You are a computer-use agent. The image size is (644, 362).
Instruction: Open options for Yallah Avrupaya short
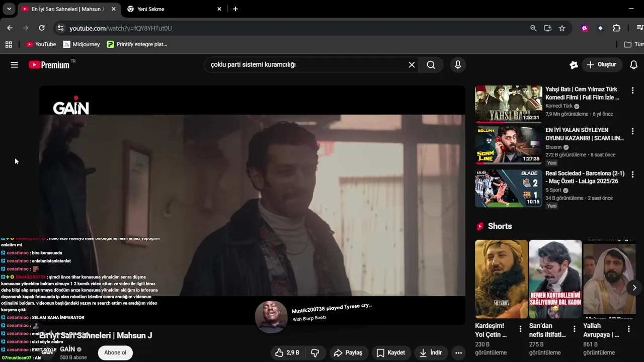coord(628,329)
